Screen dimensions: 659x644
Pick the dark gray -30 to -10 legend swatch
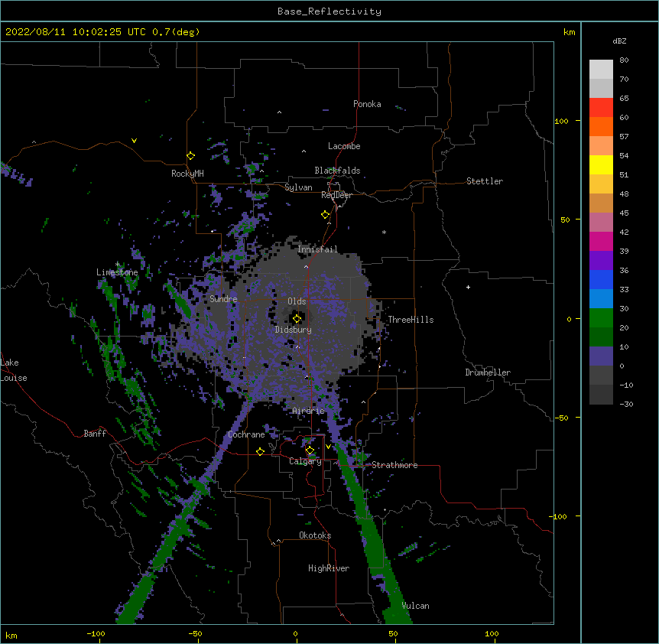coord(601,395)
